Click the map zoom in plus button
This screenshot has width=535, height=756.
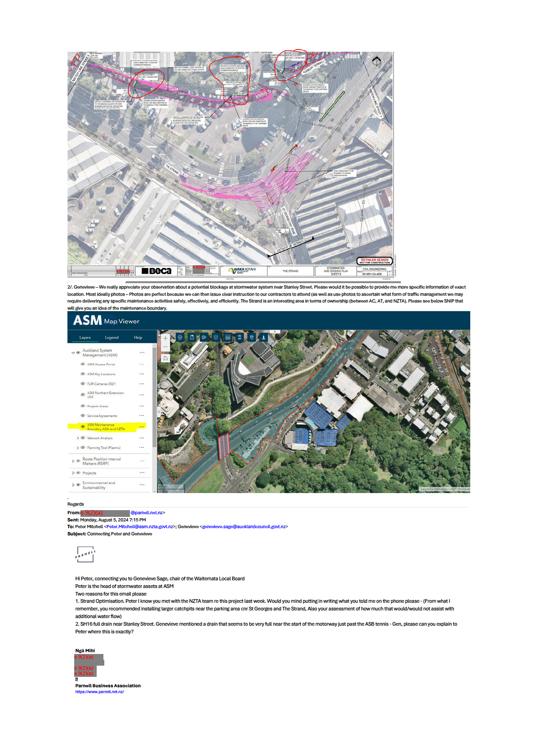point(165,338)
